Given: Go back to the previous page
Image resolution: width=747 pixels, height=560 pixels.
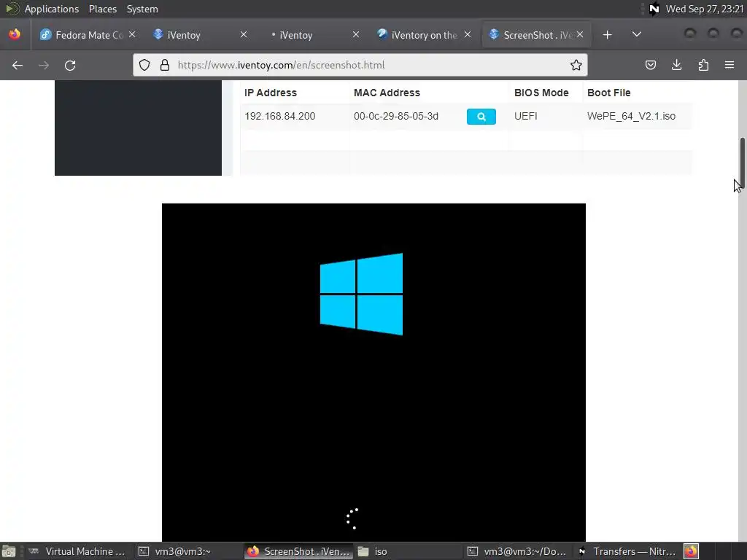Looking at the screenshot, I should [x=18, y=65].
